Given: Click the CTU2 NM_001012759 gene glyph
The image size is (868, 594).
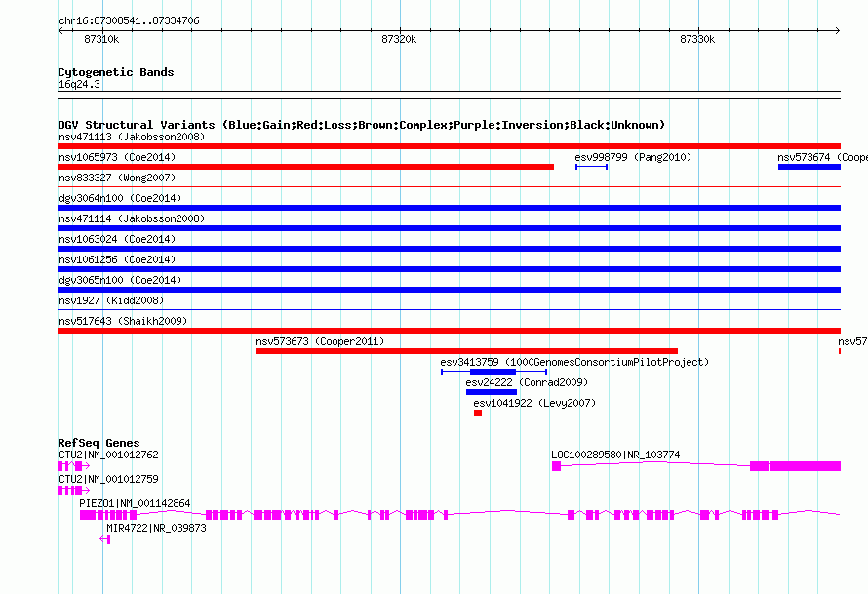Looking at the screenshot, I should click(x=73, y=491).
